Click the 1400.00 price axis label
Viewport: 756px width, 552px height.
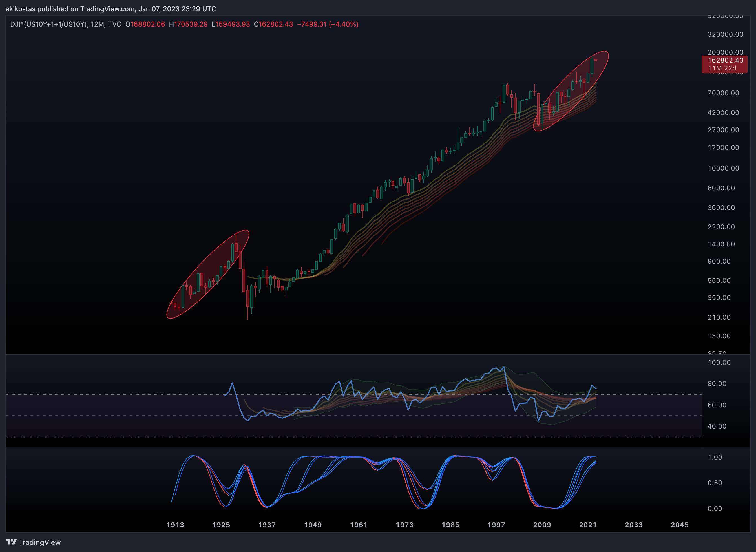click(x=721, y=244)
